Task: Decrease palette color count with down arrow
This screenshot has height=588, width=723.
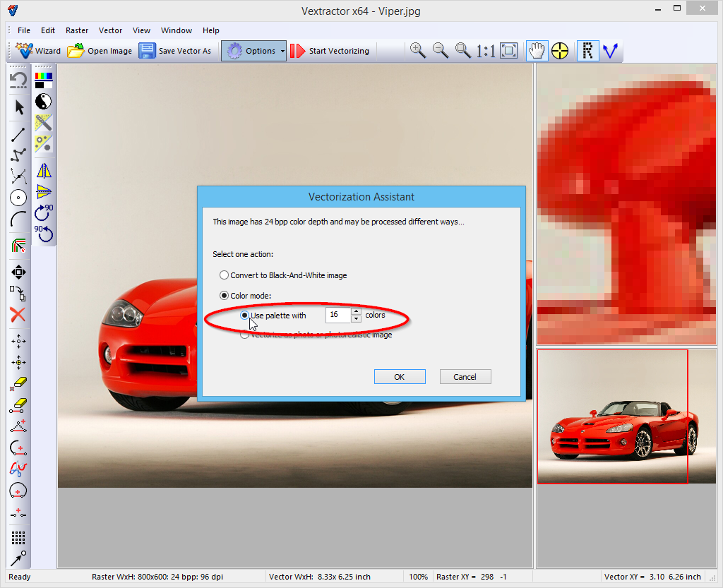Action: 356,319
